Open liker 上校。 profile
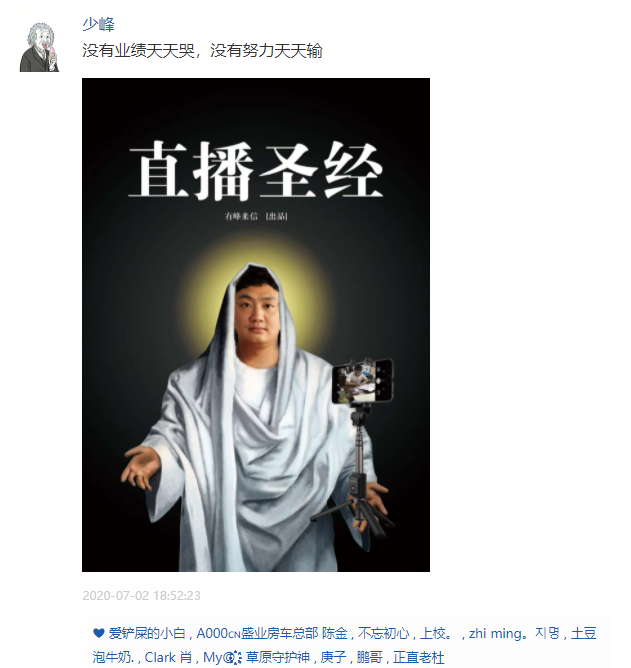Screen dimensions: 631x668 (436, 633)
